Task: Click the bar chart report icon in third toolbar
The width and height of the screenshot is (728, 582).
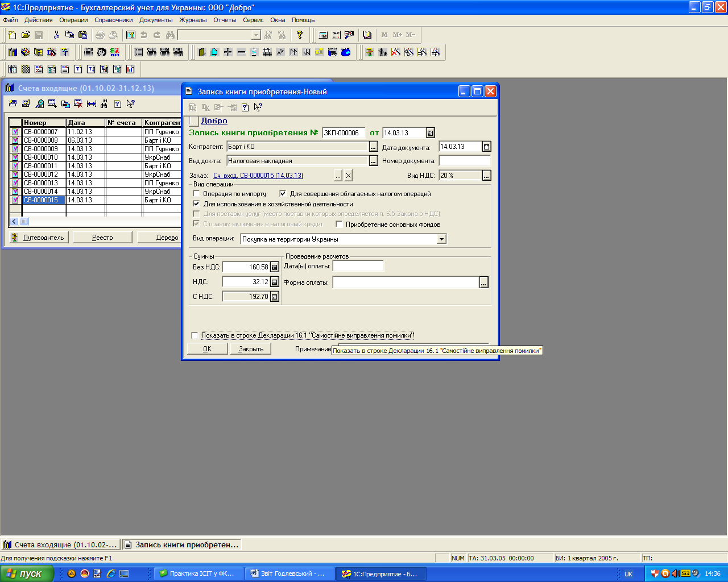Action: pyautogui.click(x=130, y=69)
